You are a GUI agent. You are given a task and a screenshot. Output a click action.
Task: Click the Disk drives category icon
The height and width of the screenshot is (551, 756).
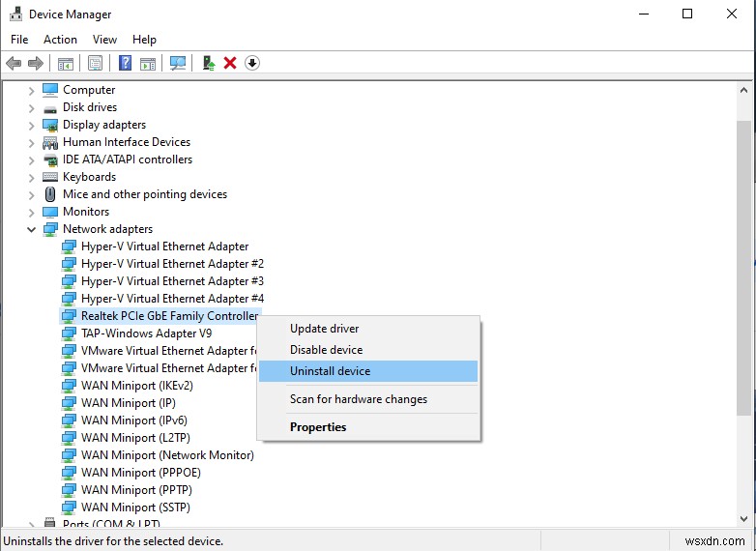[x=50, y=108]
